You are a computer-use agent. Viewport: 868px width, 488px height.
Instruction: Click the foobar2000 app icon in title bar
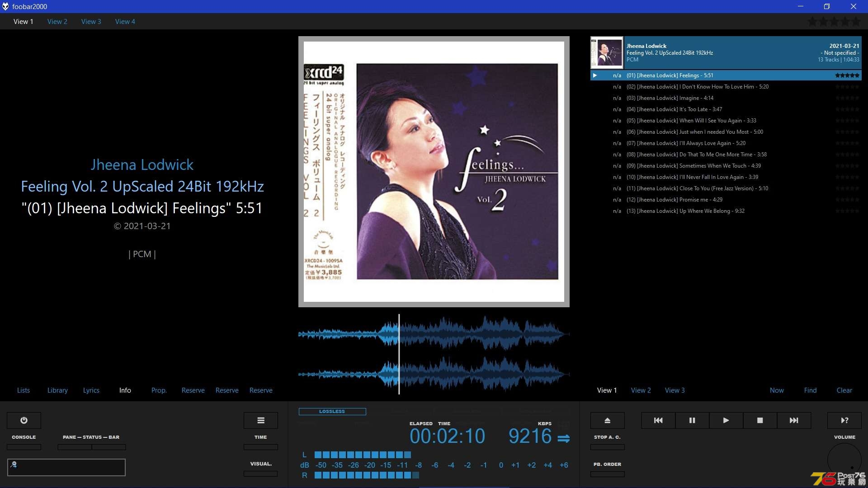tap(5, 6)
